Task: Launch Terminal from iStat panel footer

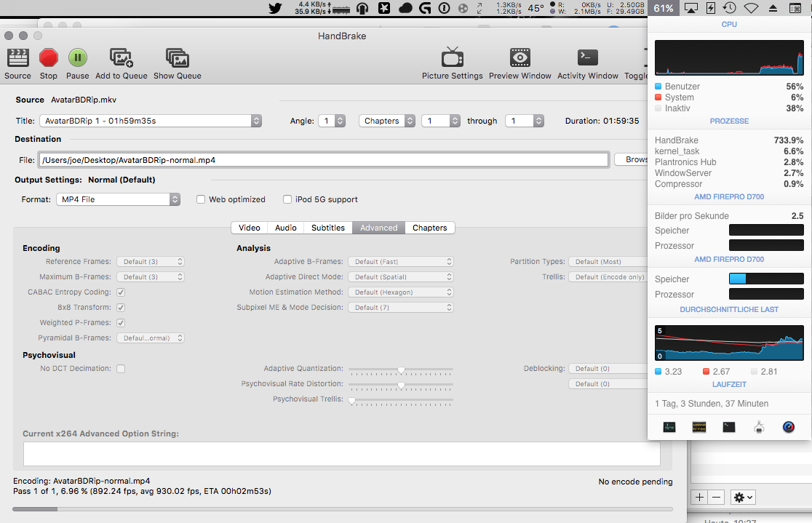Action: click(x=729, y=427)
